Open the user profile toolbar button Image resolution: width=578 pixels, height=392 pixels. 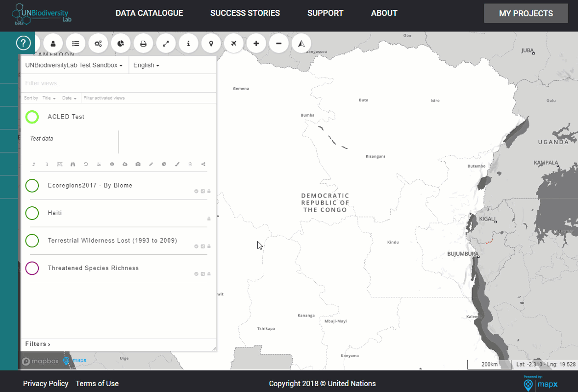(53, 44)
